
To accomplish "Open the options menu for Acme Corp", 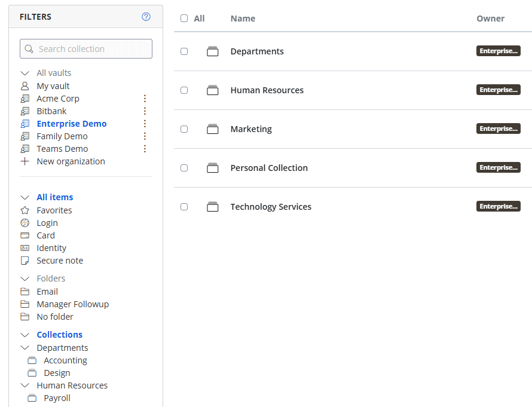I will pos(145,98).
